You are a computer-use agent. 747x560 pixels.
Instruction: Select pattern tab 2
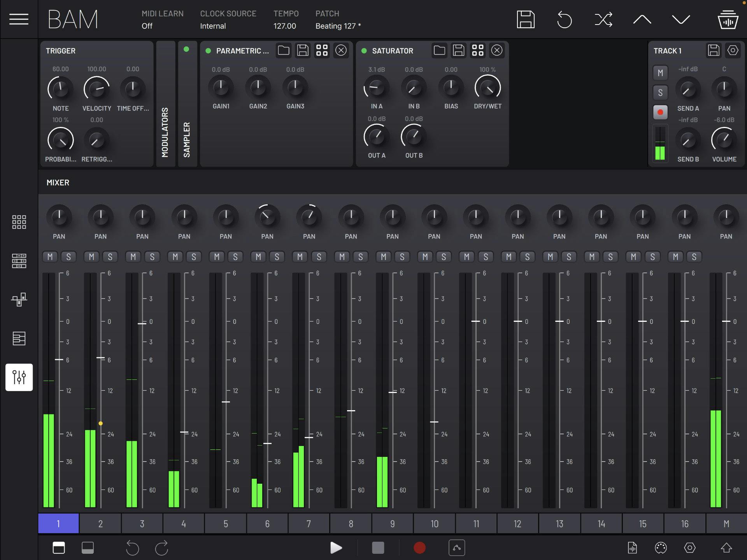tap(100, 523)
